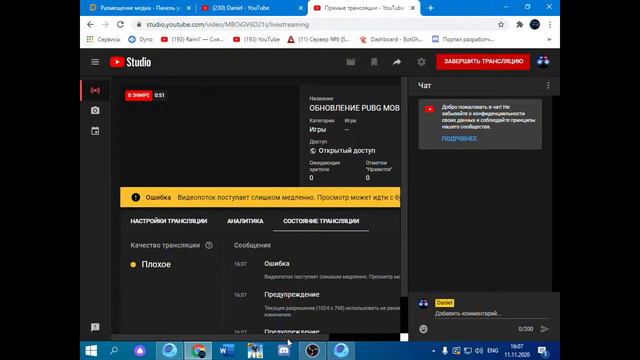Follow the ПОДРОБНЕЕ link in chat
This screenshot has height=360, width=640.
(x=459, y=139)
